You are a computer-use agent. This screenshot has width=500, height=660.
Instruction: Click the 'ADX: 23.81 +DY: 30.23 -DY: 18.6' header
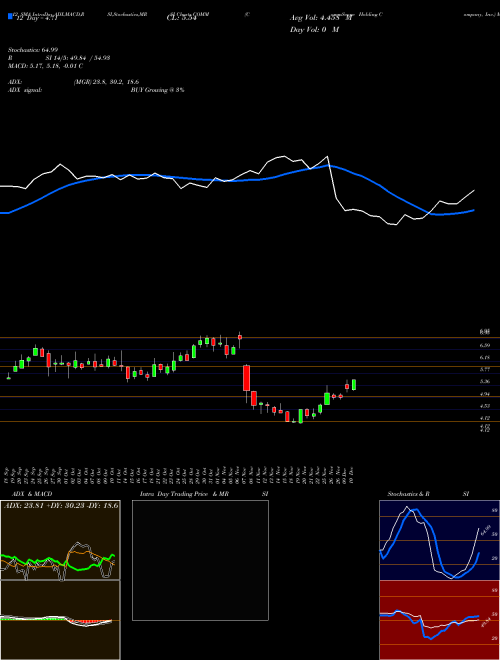click(61, 505)
